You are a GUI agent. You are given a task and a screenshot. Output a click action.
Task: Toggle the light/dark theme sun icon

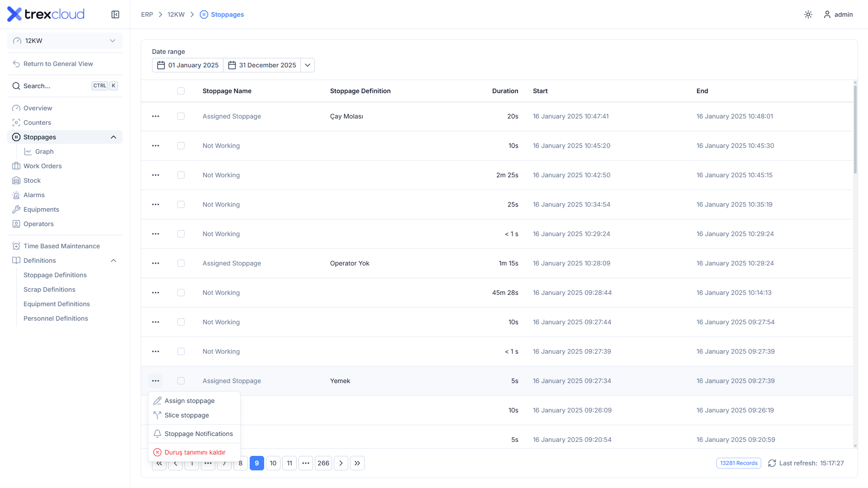point(808,14)
